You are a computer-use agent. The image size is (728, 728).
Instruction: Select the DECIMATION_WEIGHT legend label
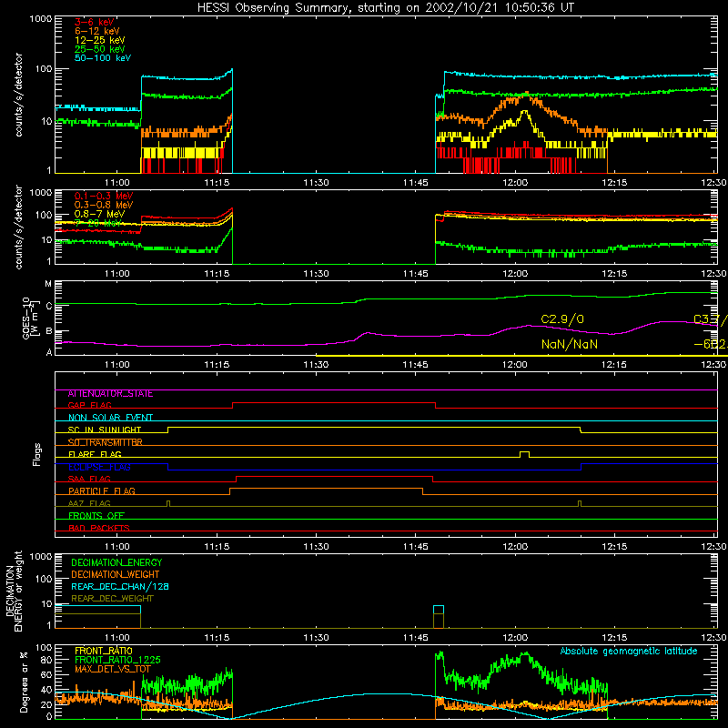click(116, 575)
